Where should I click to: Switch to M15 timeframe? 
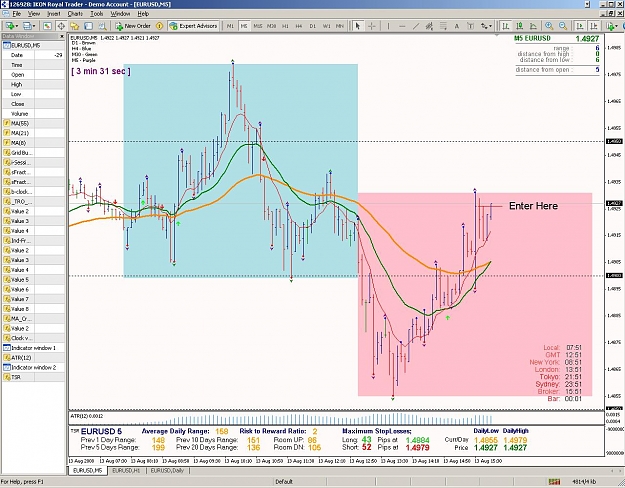[258, 26]
